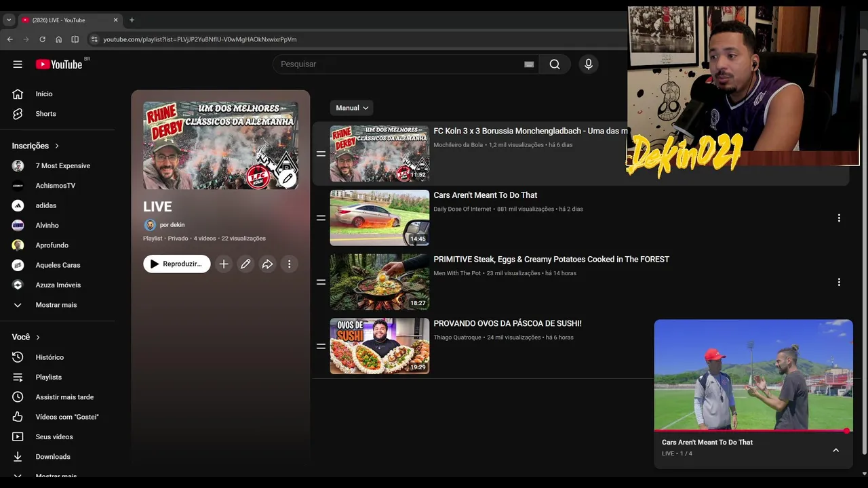Viewport: 868px width, 488px height.
Task: Open Aqueles Caras channel
Action: (58, 265)
